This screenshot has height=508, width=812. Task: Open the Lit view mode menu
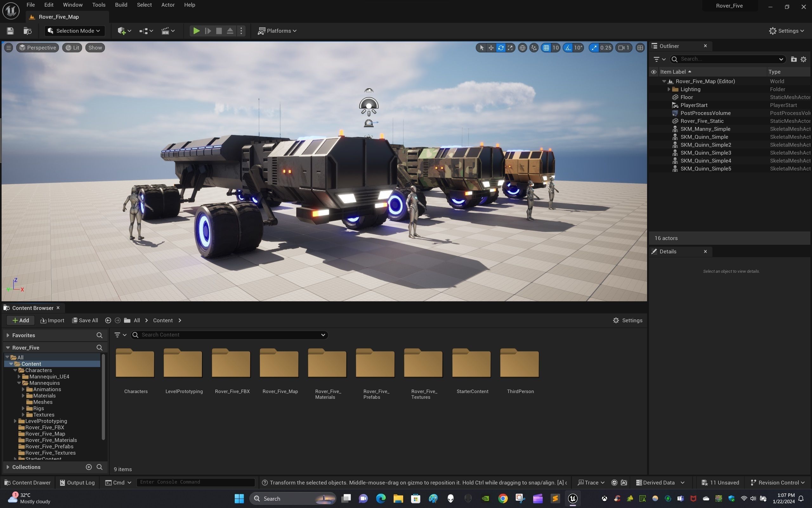[x=72, y=48]
